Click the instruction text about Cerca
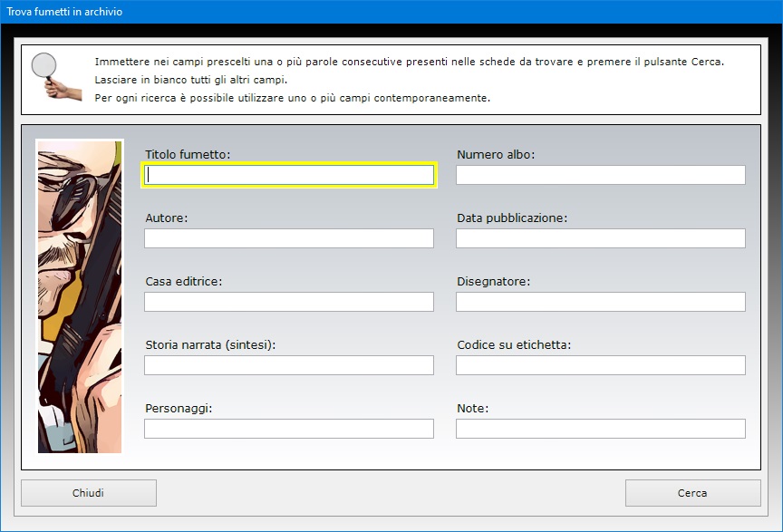The width and height of the screenshot is (783, 532). pyautogui.click(x=410, y=62)
